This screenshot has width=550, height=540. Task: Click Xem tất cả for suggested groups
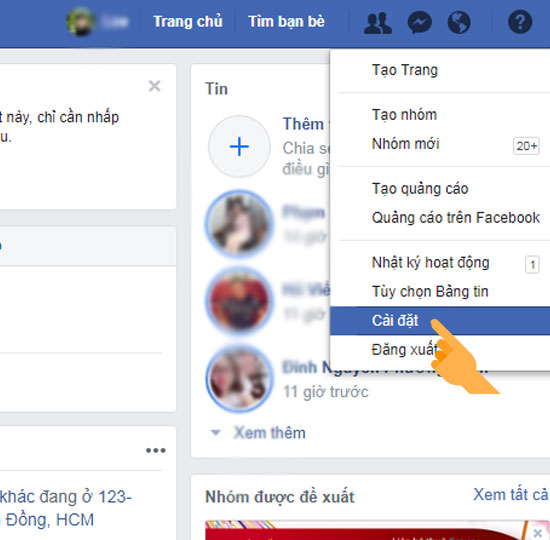coord(511,495)
